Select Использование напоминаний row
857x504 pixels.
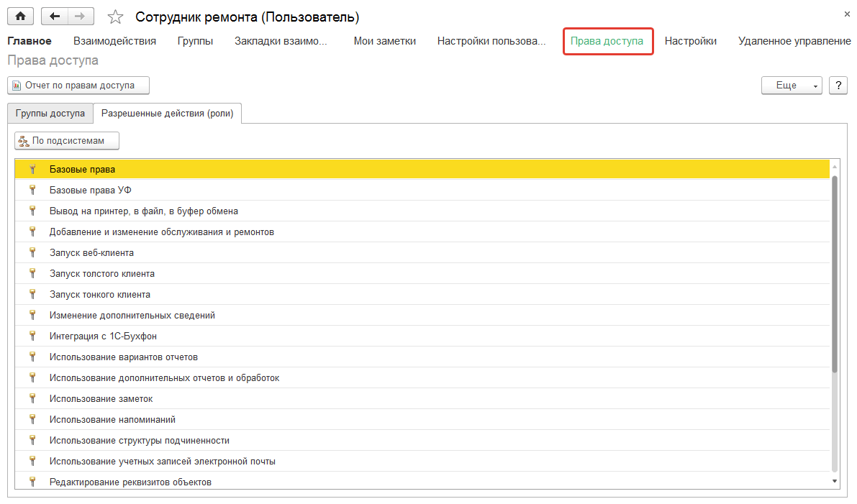click(422, 419)
